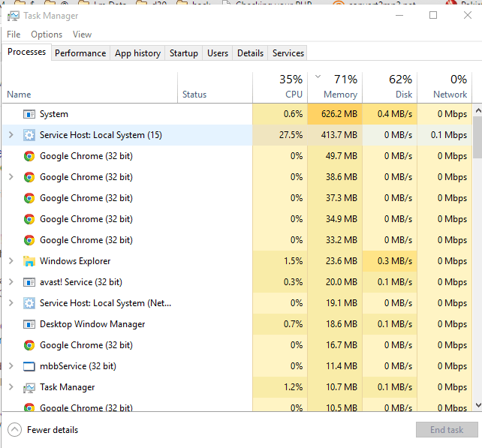The width and height of the screenshot is (482, 448).
Task: Click the Task Manager process row icon
Action: coord(29,388)
